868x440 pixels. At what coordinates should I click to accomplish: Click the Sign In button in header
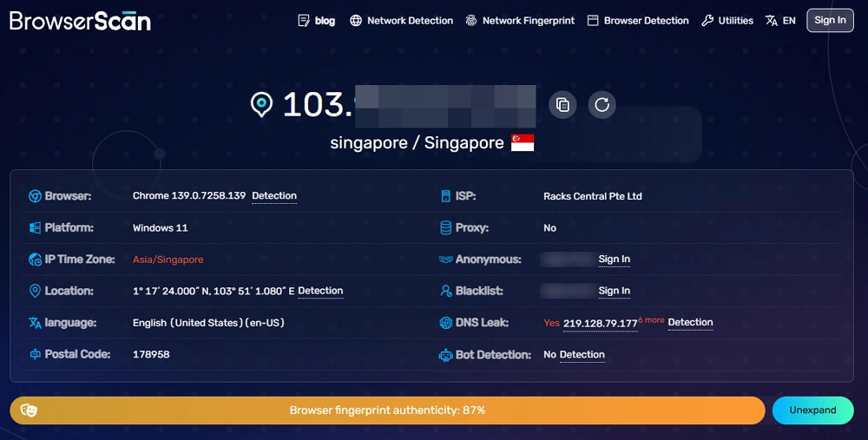click(x=830, y=21)
